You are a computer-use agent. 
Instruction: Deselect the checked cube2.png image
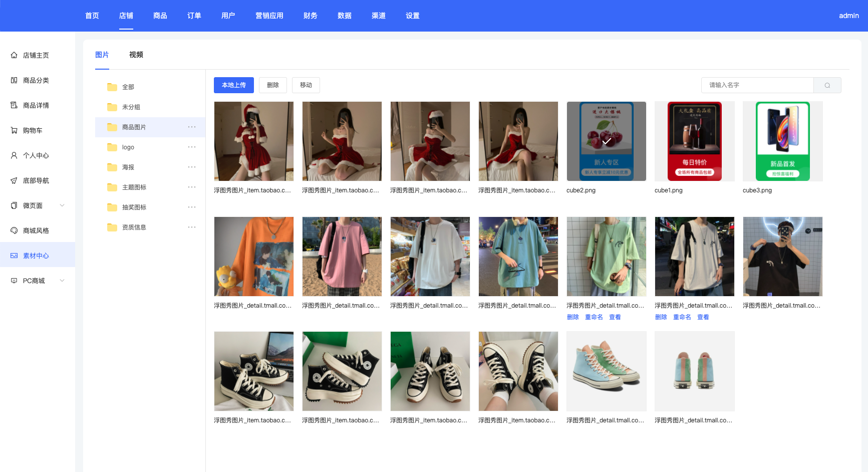click(606, 141)
